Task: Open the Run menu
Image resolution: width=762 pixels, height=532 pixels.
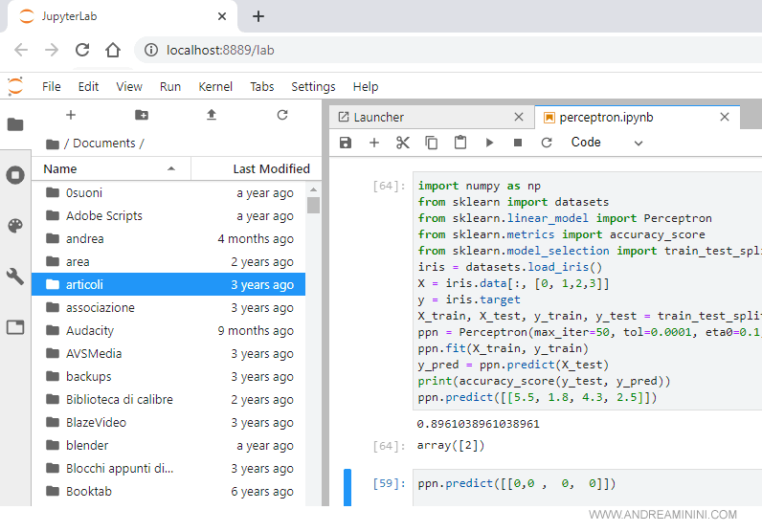Action: [170, 86]
